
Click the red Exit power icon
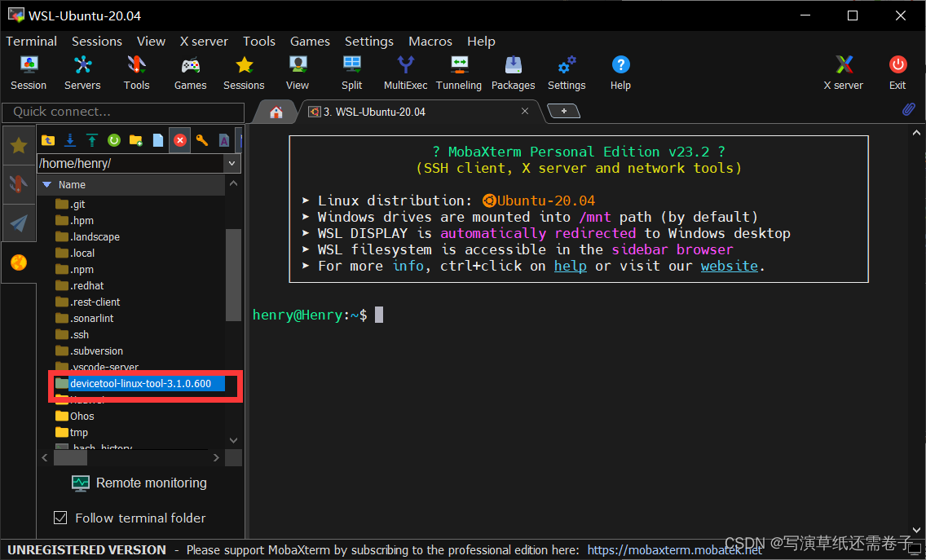click(897, 73)
